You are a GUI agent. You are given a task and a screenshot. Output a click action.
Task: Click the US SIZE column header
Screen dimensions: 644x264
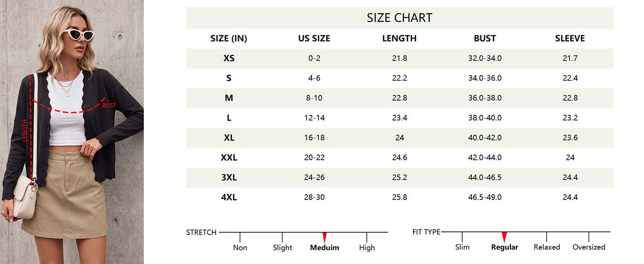(314, 39)
